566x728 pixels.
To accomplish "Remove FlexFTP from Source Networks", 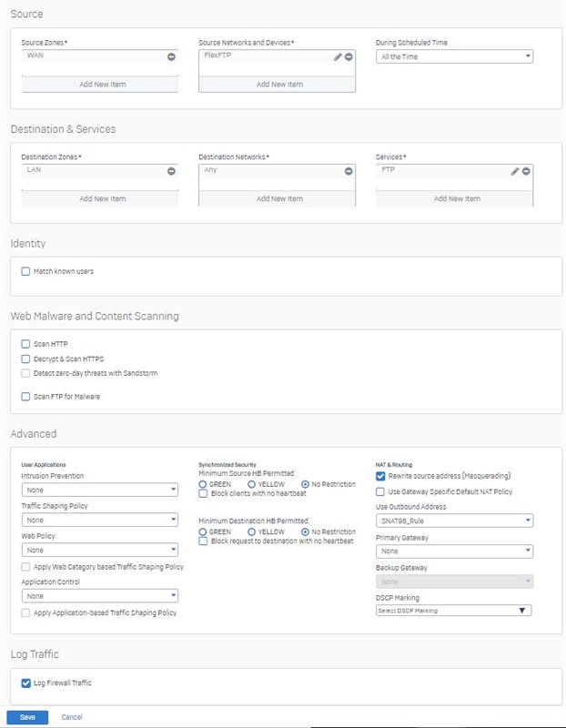I will [349, 56].
